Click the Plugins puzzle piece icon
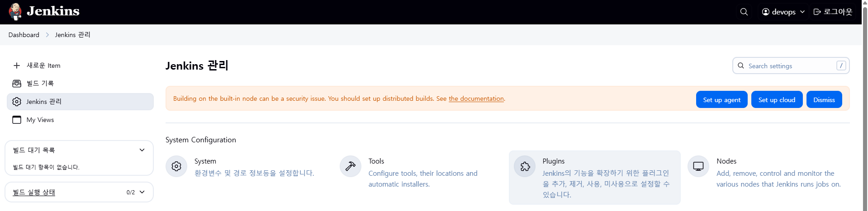868x211 pixels. [525, 166]
